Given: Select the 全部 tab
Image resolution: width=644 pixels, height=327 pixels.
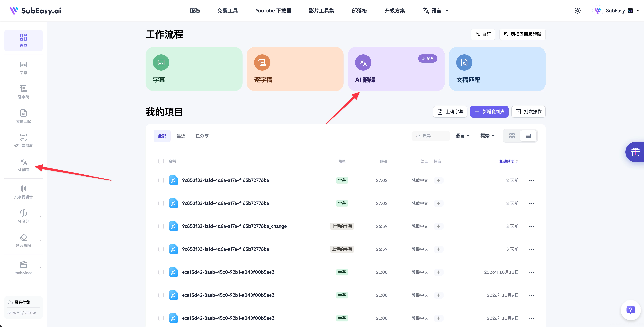Looking at the screenshot, I should 162,136.
